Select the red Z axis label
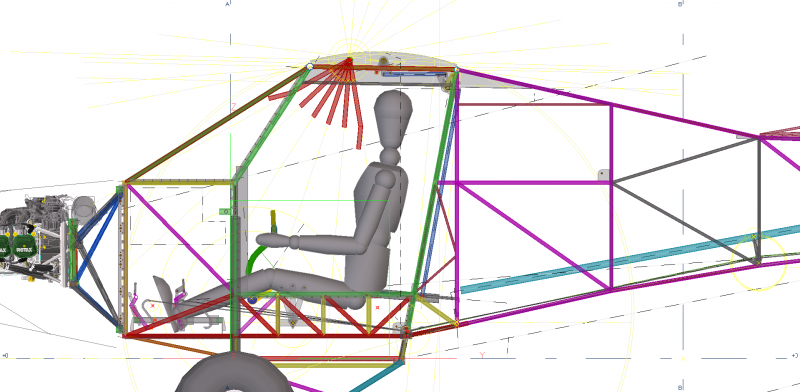This screenshot has height=392, width=800. (234, 107)
